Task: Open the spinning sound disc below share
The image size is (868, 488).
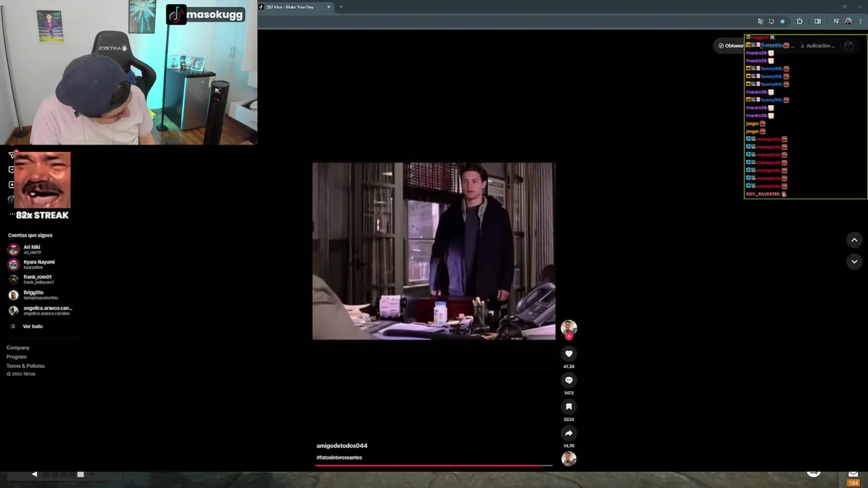Action: (x=569, y=459)
